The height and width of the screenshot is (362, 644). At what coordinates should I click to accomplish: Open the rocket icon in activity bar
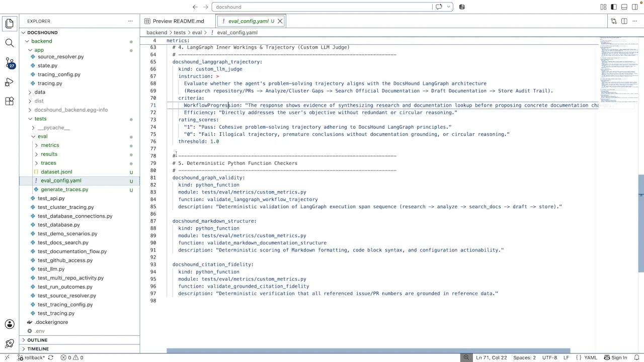[x=10, y=344]
